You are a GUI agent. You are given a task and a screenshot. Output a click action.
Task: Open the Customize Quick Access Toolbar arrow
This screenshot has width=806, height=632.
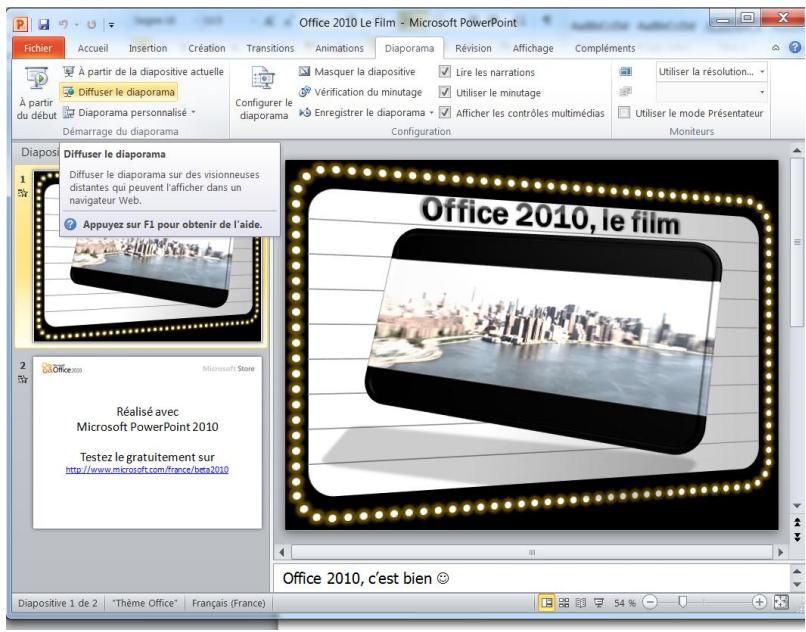111,25
